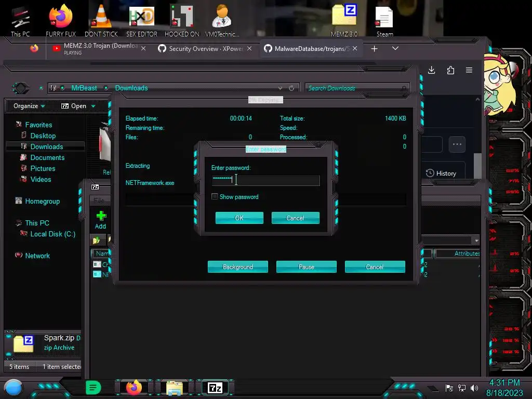Select Documents in navigation pane
The width and height of the screenshot is (532, 399).
click(47, 157)
